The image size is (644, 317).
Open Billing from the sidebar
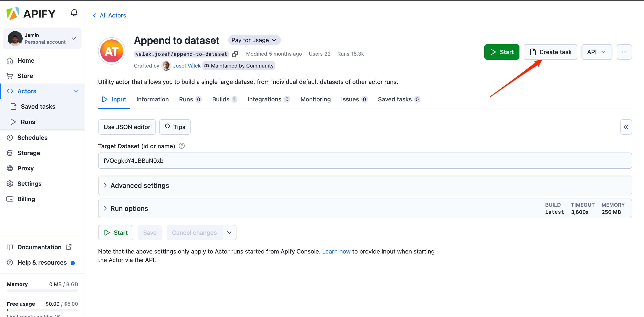coord(26,199)
